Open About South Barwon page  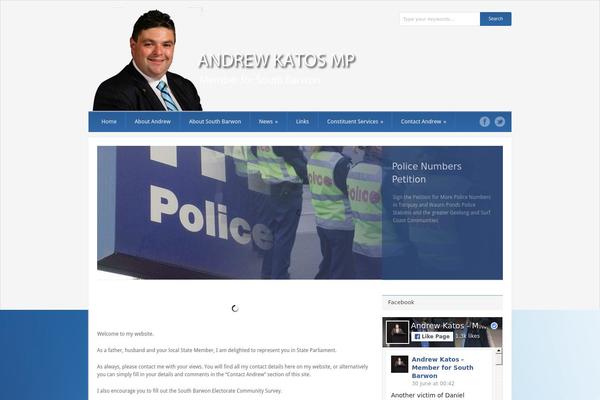pos(215,122)
